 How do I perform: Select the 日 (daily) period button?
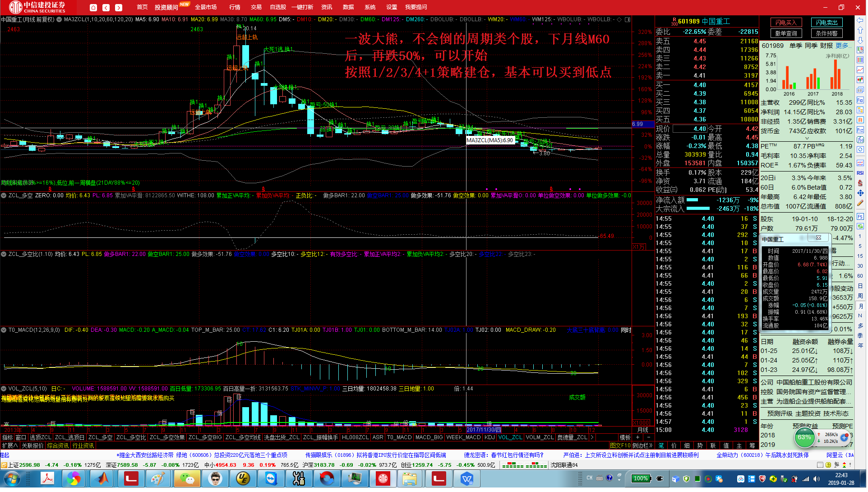(860, 286)
